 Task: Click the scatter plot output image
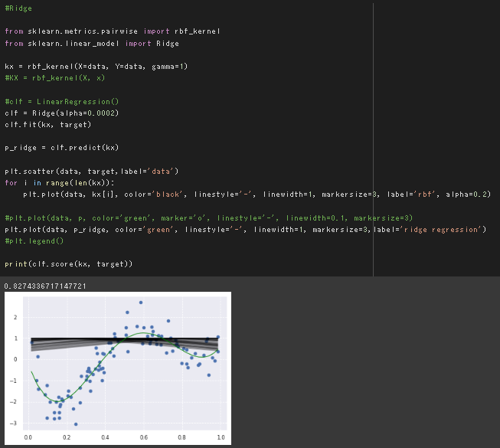tap(118, 368)
